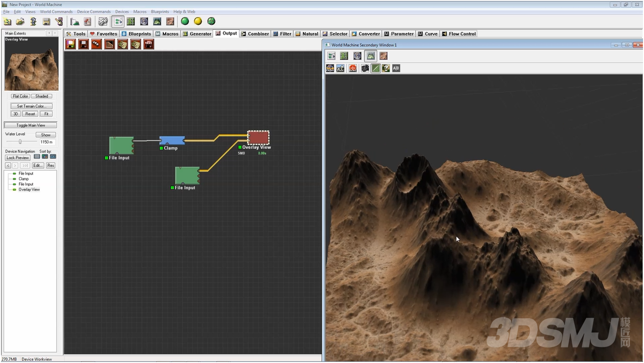Switch main window to Device Workview icon
Screen dimensions: 644x363
pyautogui.click(x=118, y=22)
